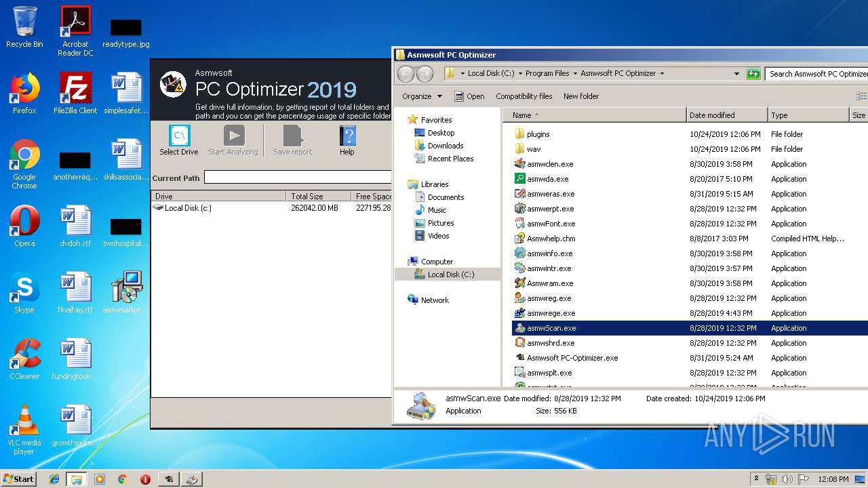Open Chrome from taskbar
This screenshot has width=868, height=488.
click(x=122, y=479)
